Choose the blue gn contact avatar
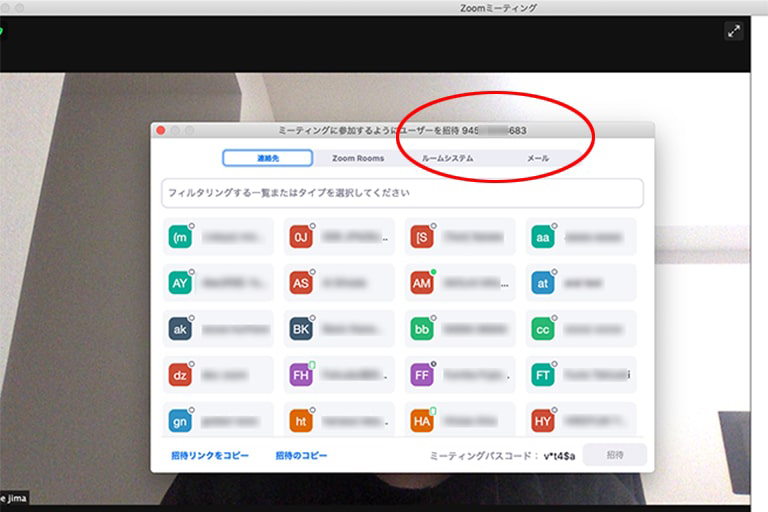Image resolution: width=768 pixels, height=512 pixels. [x=180, y=421]
